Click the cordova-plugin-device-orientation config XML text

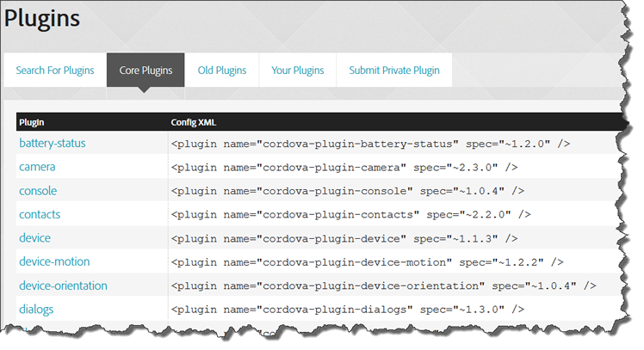pos(384,286)
